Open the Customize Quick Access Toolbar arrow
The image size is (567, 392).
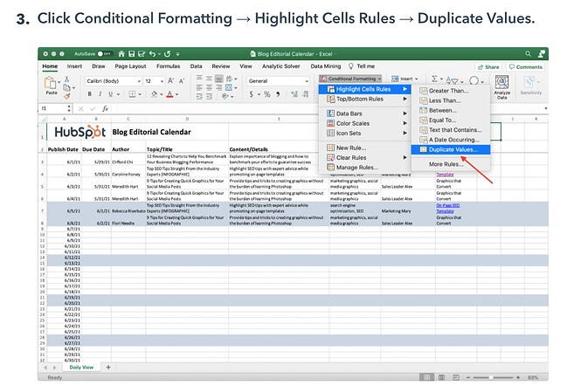click(x=178, y=54)
